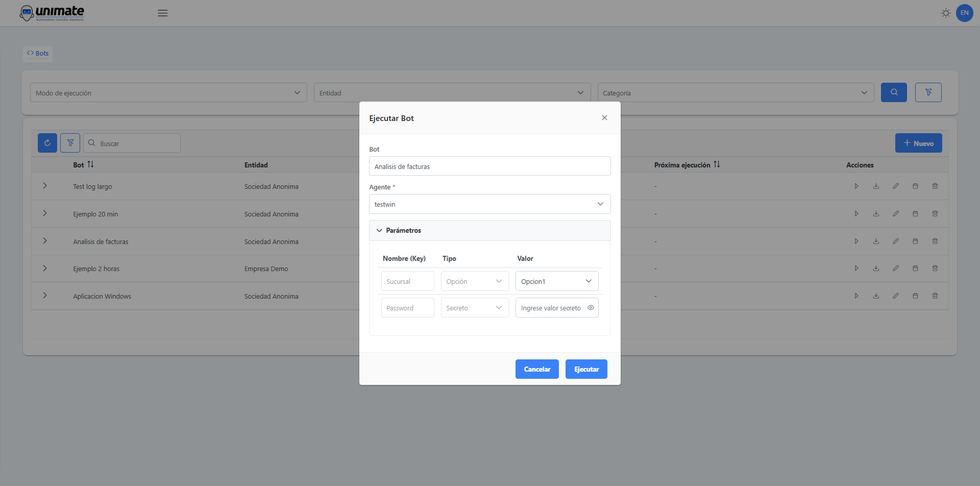Start a search with the magnifier button
Image resolution: width=980 pixels, height=486 pixels.
click(894, 92)
